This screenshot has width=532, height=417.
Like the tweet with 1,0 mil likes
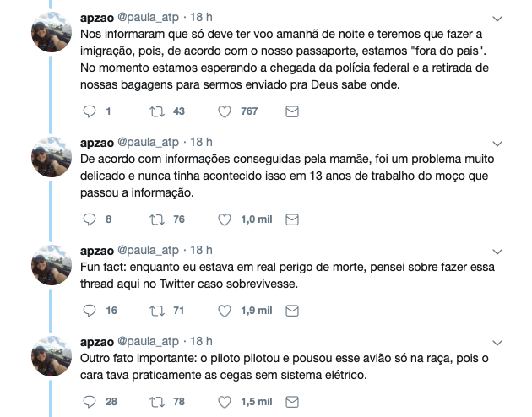tap(225, 219)
